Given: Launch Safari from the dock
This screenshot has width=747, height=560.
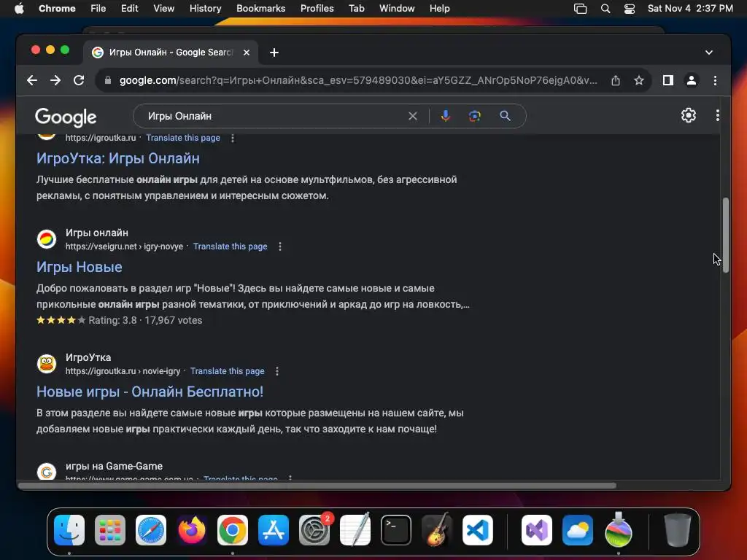Looking at the screenshot, I should click(x=151, y=530).
